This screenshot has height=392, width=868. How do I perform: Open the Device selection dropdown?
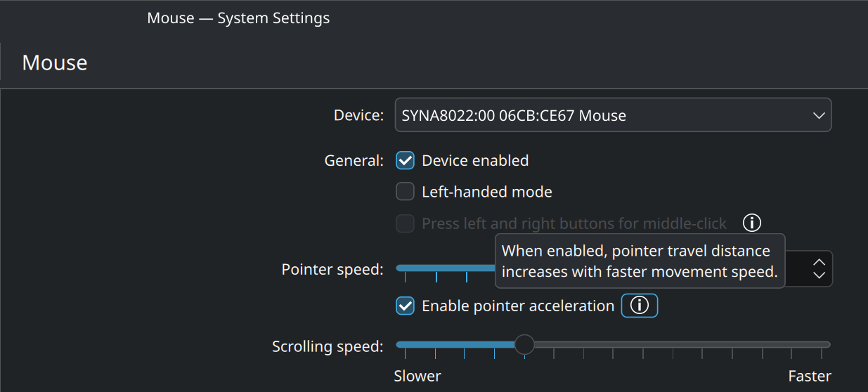point(612,115)
